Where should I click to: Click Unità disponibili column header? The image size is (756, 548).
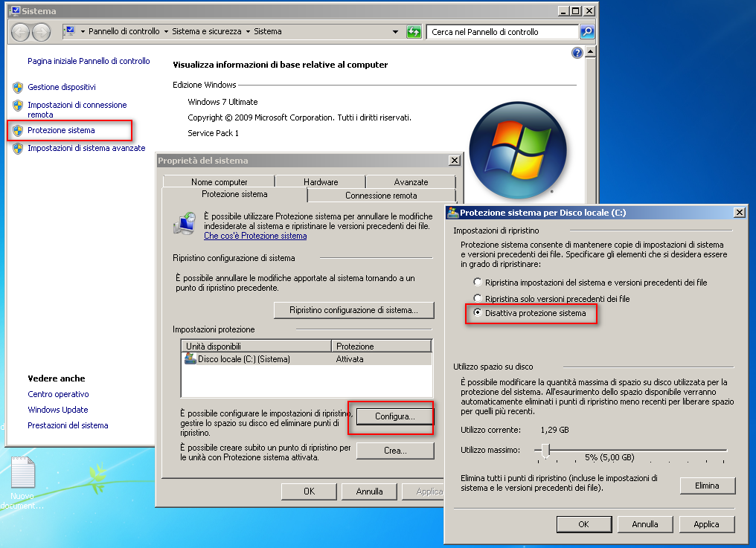click(x=257, y=346)
